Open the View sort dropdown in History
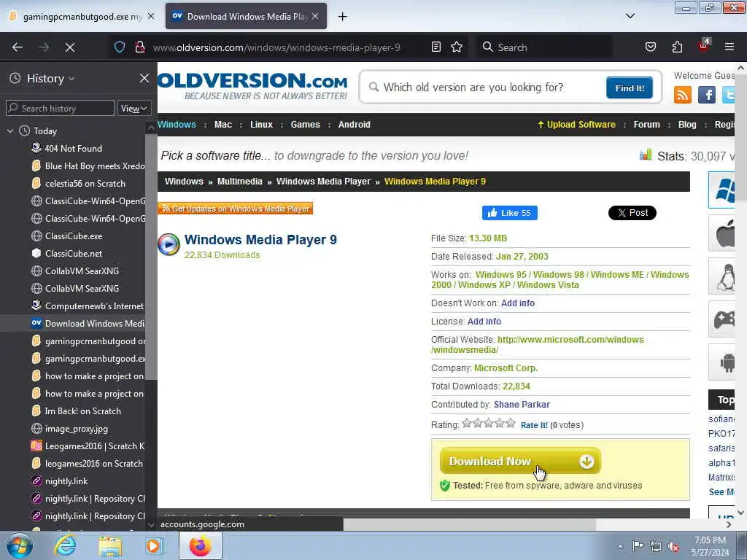This screenshot has width=747, height=560. [x=134, y=109]
